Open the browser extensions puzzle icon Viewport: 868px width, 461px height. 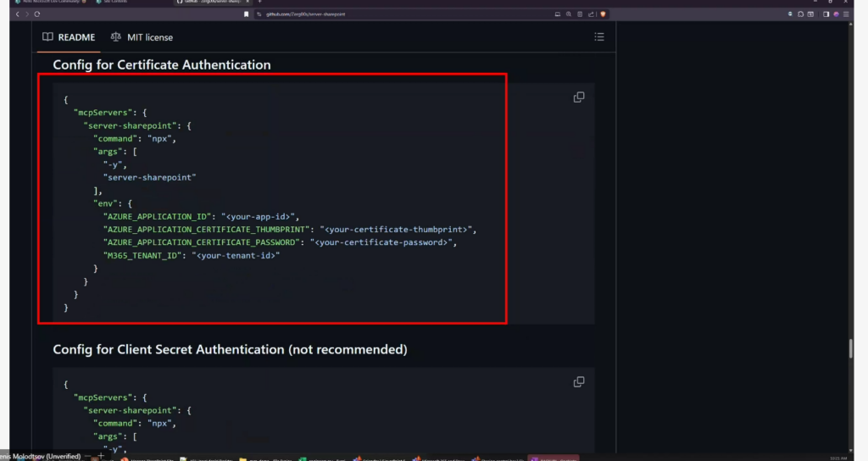[x=800, y=14]
